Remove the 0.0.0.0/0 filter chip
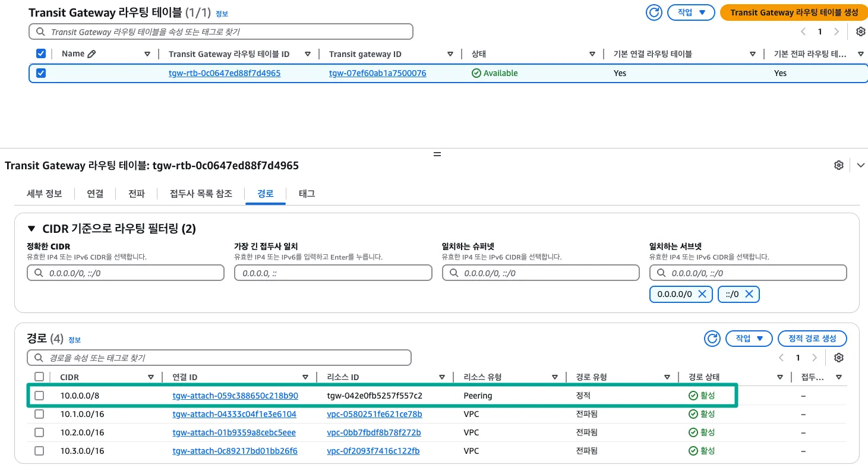Viewport: 868px width, 474px height. click(x=702, y=294)
